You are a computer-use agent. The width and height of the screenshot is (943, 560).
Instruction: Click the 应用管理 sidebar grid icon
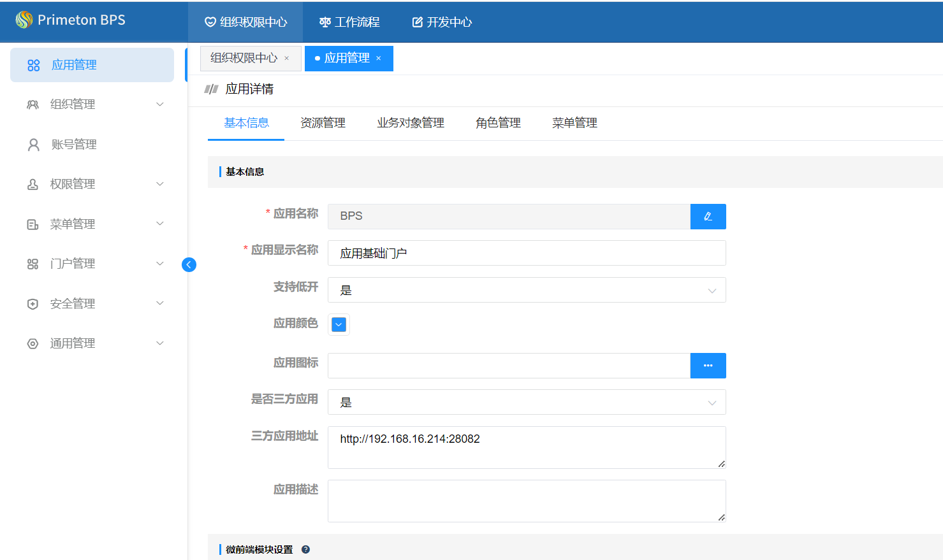point(34,65)
